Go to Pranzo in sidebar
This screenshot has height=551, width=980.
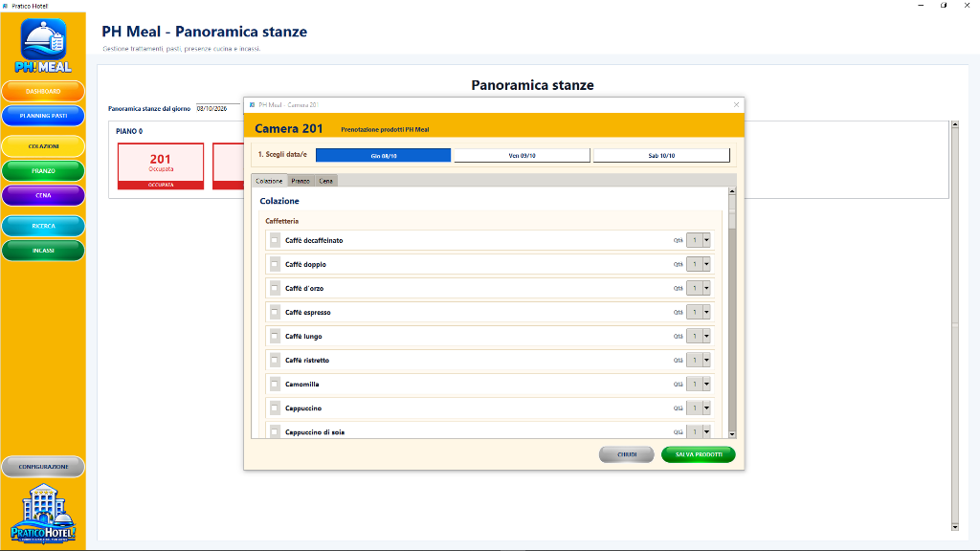pos(43,171)
